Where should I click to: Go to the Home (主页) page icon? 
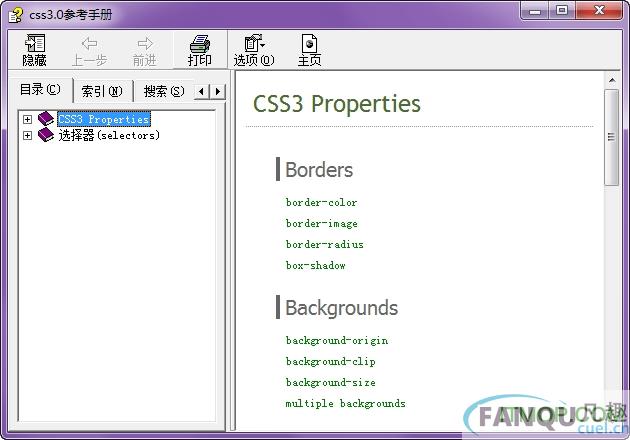point(309,43)
